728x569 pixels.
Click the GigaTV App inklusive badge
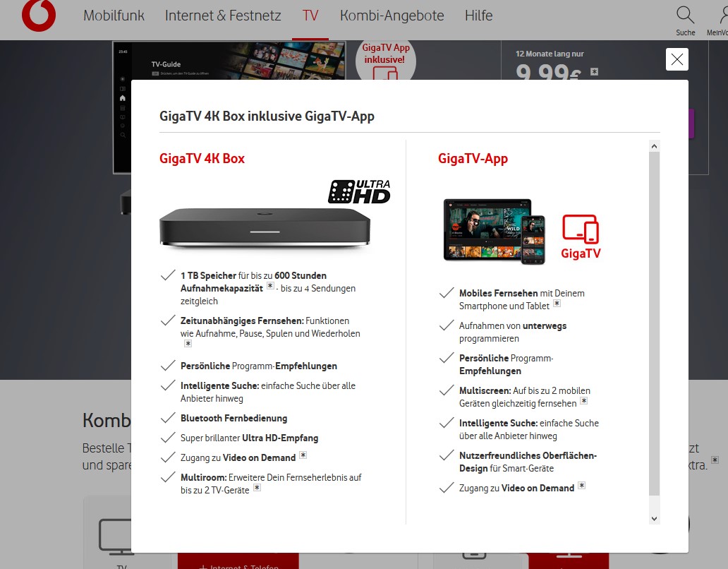(385, 61)
